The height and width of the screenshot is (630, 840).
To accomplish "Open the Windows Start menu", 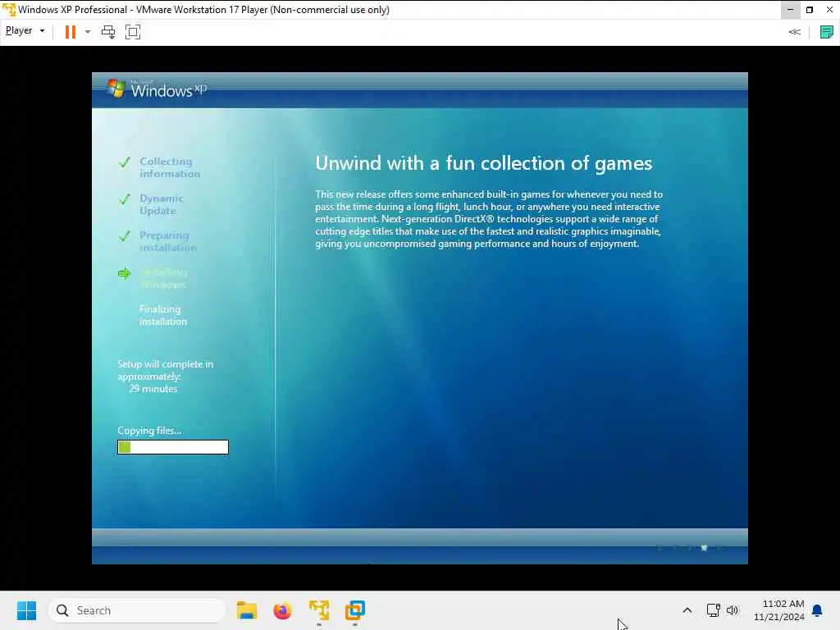I will click(26, 610).
